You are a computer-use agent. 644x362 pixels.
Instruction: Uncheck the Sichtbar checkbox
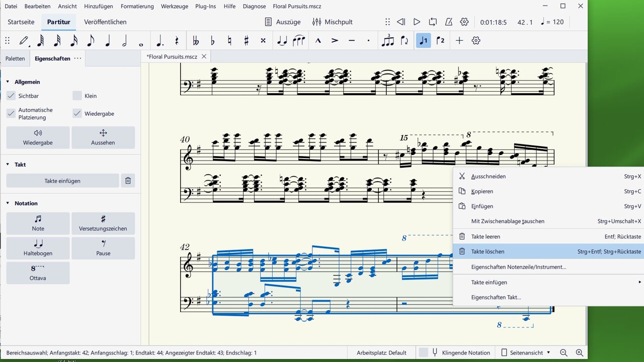pos(11,96)
